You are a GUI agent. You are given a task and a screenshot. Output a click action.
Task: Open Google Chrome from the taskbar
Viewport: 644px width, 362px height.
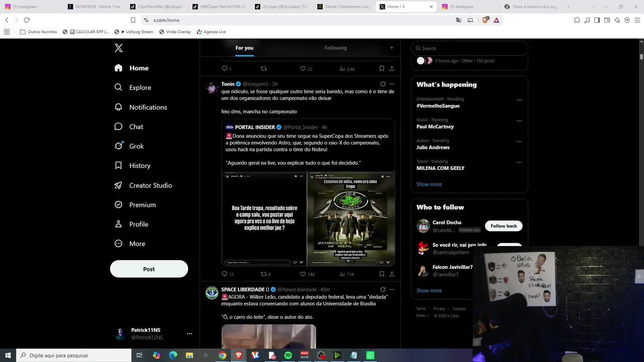tap(222, 355)
